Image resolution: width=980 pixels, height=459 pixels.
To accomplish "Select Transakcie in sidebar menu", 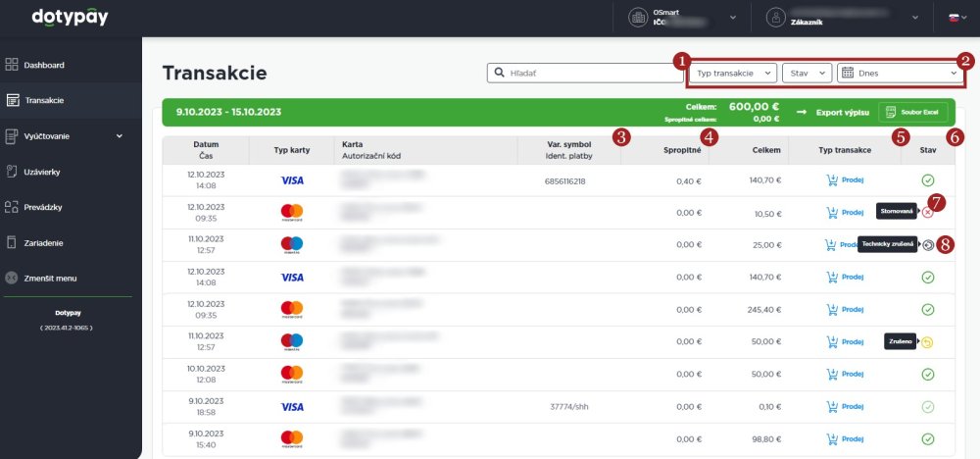I will pyautogui.click(x=44, y=100).
